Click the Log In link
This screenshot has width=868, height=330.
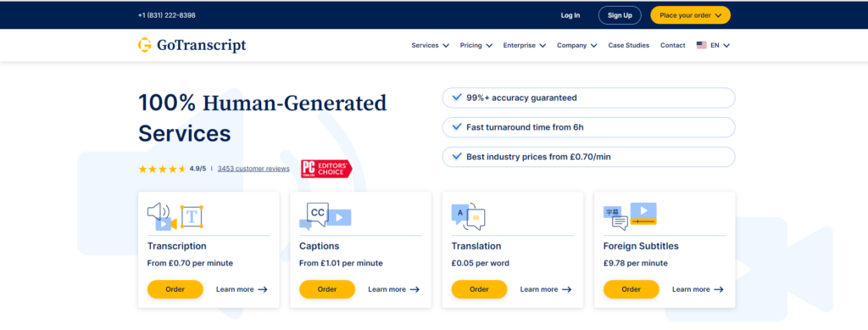point(570,15)
